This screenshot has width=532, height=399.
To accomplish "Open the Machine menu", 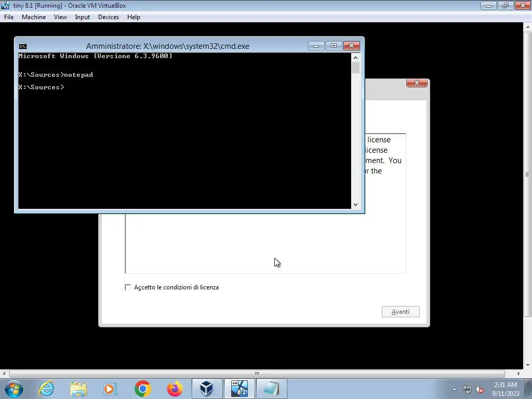I will 34,17.
